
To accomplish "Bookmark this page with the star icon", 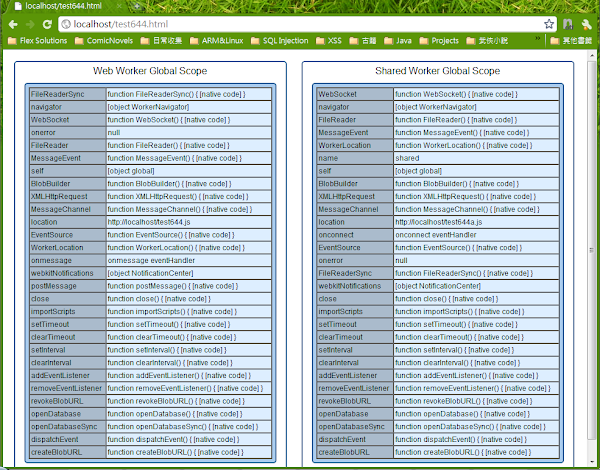I will [549, 24].
